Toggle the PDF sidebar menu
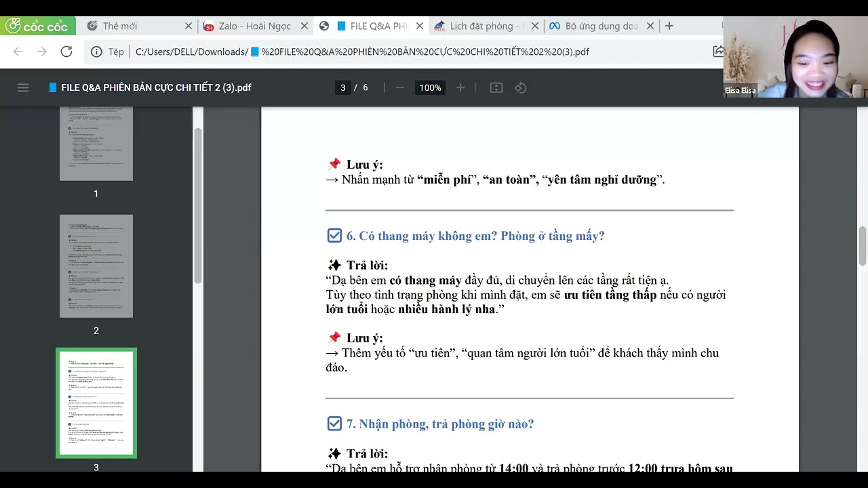The height and width of the screenshot is (488, 868). (23, 87)
